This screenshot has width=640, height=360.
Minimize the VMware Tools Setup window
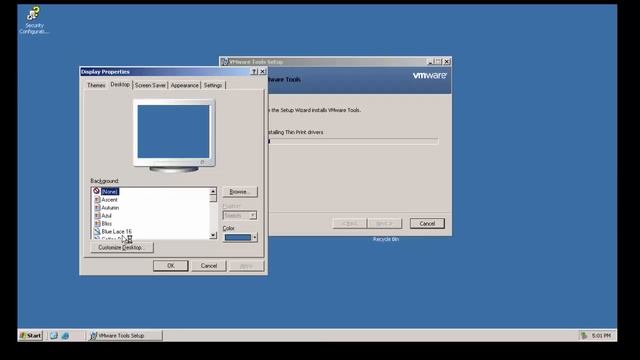coord(430,62)
